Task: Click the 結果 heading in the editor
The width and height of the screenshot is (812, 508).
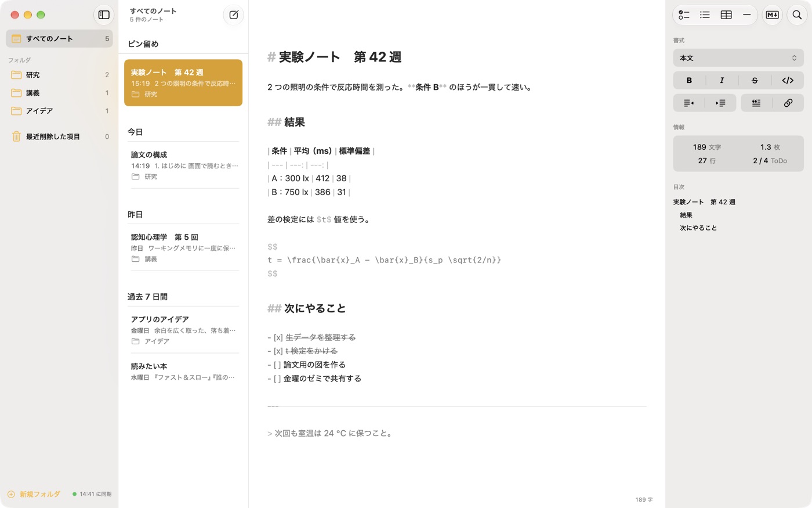Action: pos(294,122)
